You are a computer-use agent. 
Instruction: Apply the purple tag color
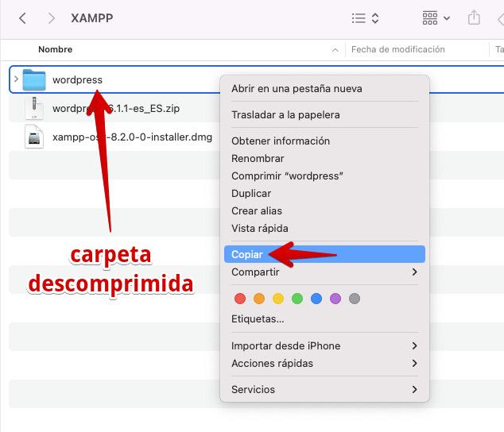click(x=335, y=299)
